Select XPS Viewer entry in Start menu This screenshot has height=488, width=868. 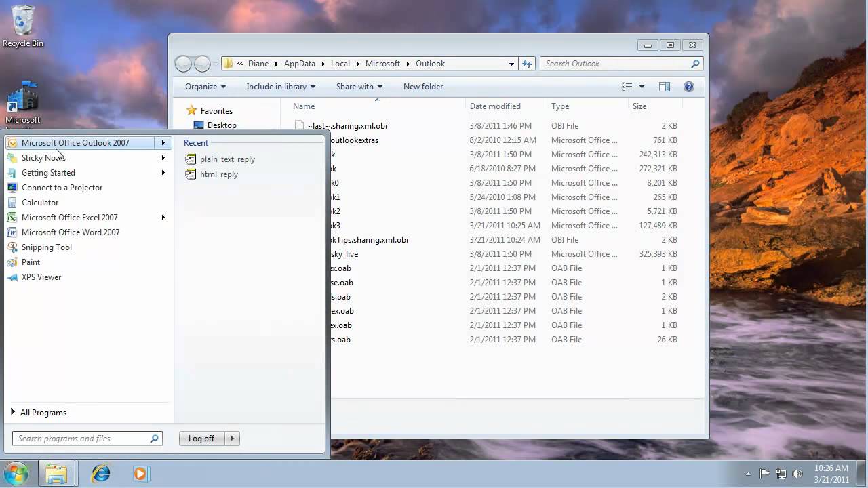[x=87, y=277]
